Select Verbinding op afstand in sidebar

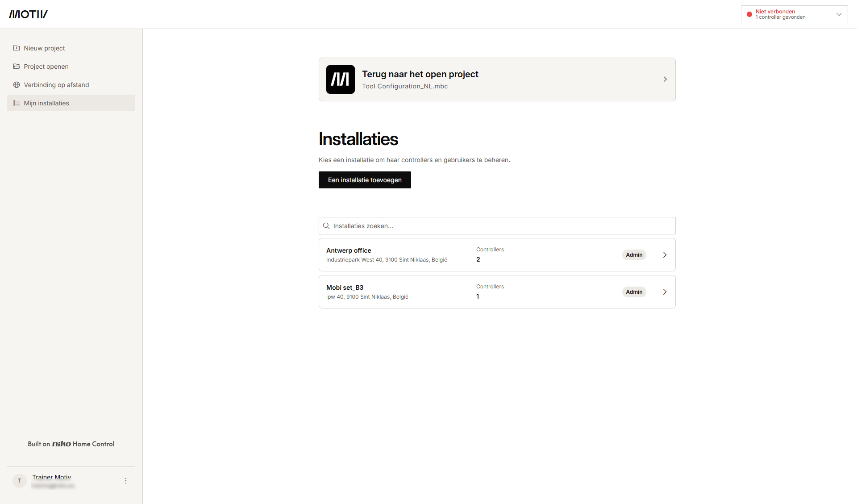pos(71,85)
